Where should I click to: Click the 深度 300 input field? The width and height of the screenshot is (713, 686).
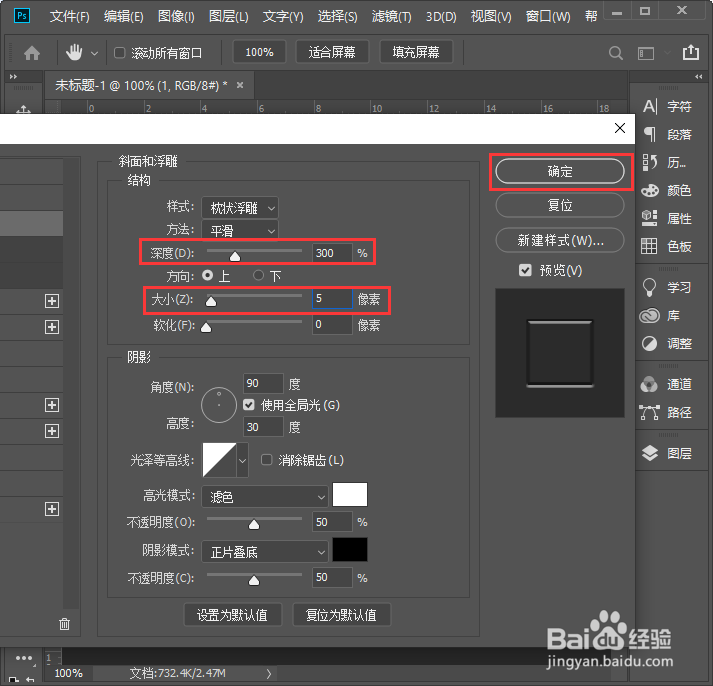(x=332, y=253)
